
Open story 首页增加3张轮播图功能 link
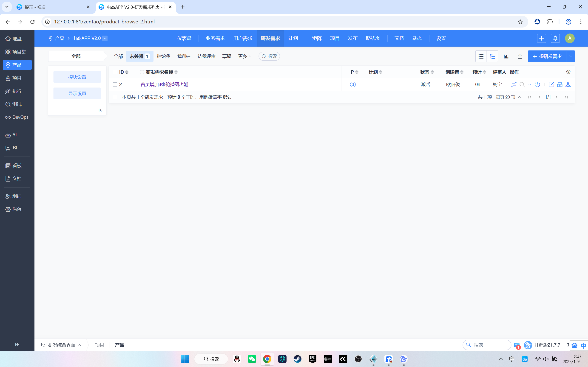[164, 84]
